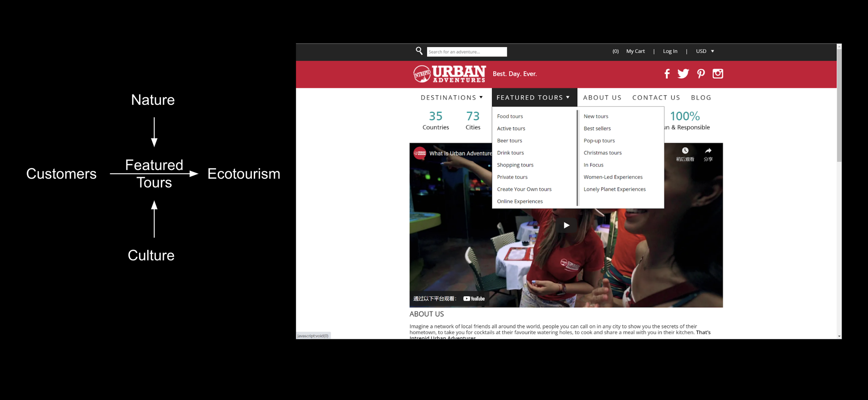Click the Best. Day. Ever. tagline
The height and width of the screenshot is (400, 868).
[515, 74]
